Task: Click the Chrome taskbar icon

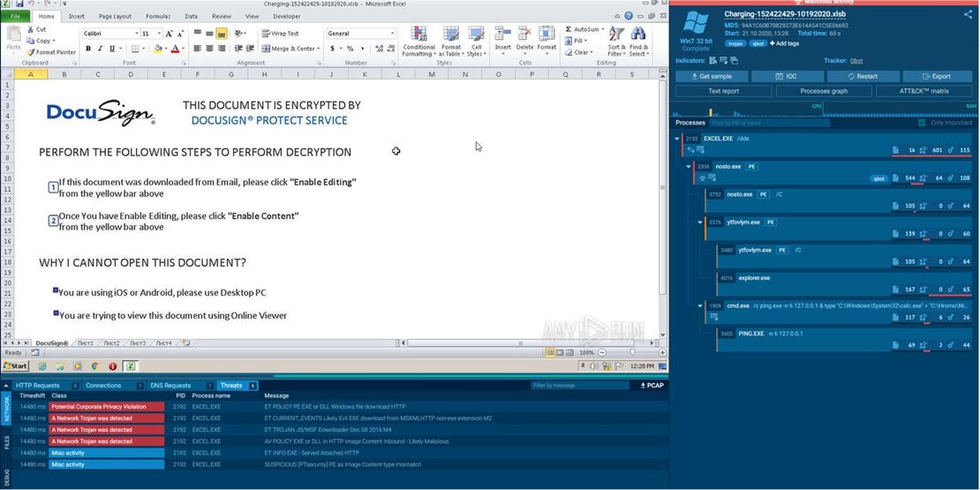Action: point(95,366)
